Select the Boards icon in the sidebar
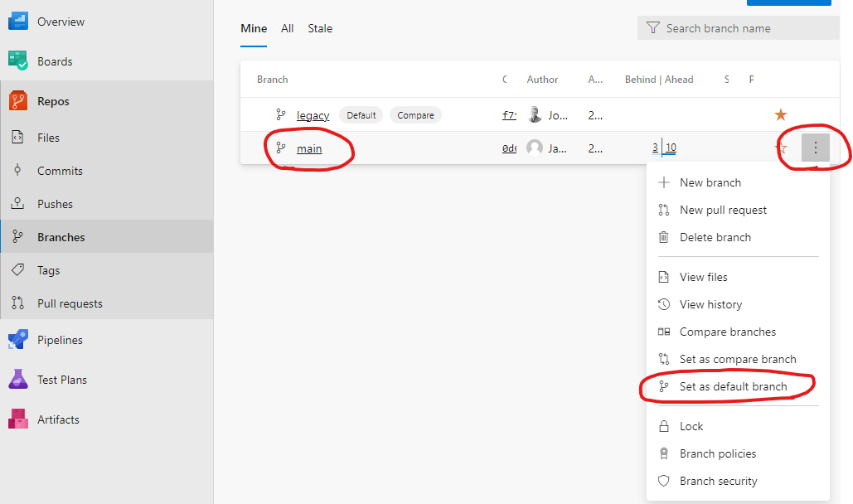The height and width of the screenshot is (504, 853). tap(17, 61)
